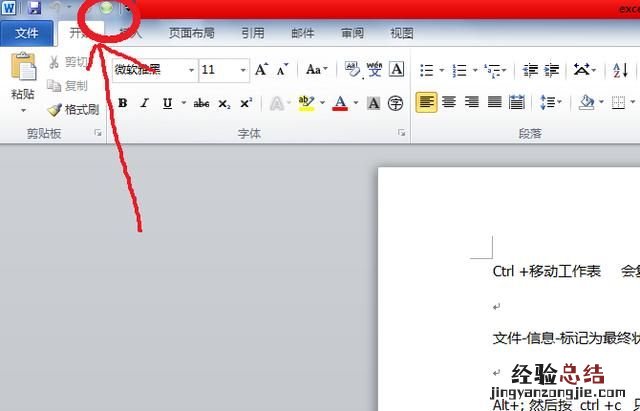Switch to the 页面布局 tab
The image size is (640, 411).
pos(192,33)
